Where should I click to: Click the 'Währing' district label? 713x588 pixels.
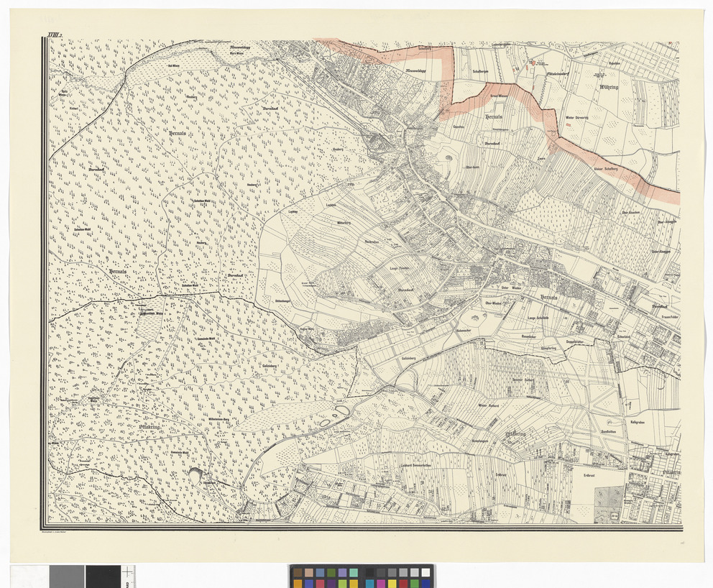(x=608, y=86)
